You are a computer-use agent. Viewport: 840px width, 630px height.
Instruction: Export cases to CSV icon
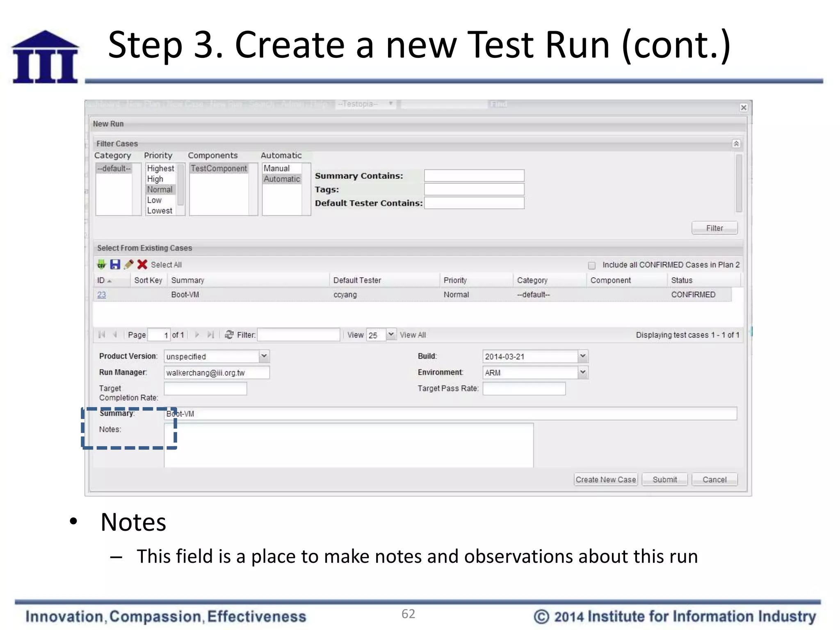[x=101, y=265]
